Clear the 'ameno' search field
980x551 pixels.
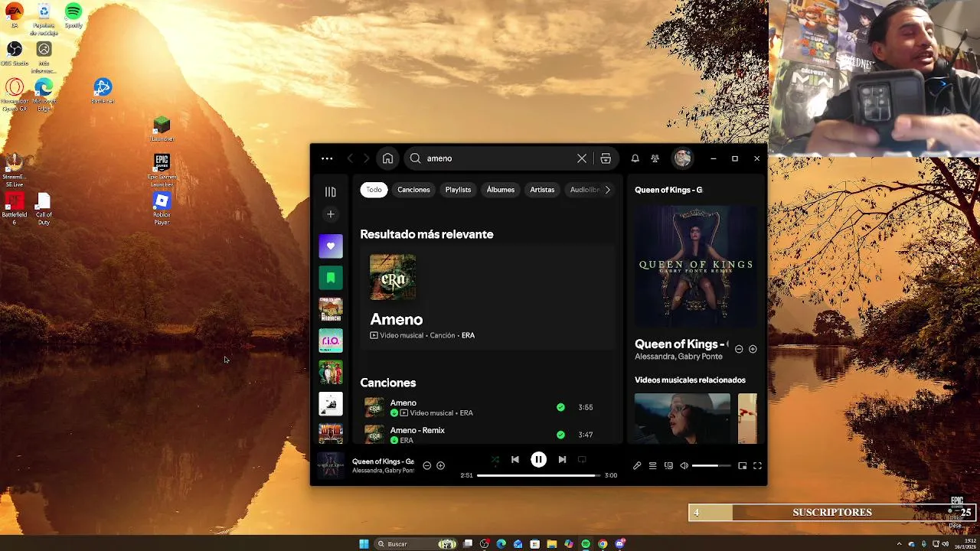[x=582, y=158]
